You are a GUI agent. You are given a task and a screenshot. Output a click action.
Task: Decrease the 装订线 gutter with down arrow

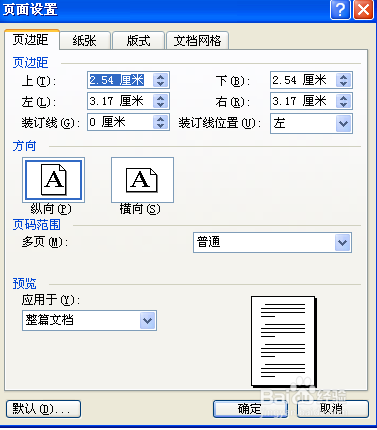(161, 126)
